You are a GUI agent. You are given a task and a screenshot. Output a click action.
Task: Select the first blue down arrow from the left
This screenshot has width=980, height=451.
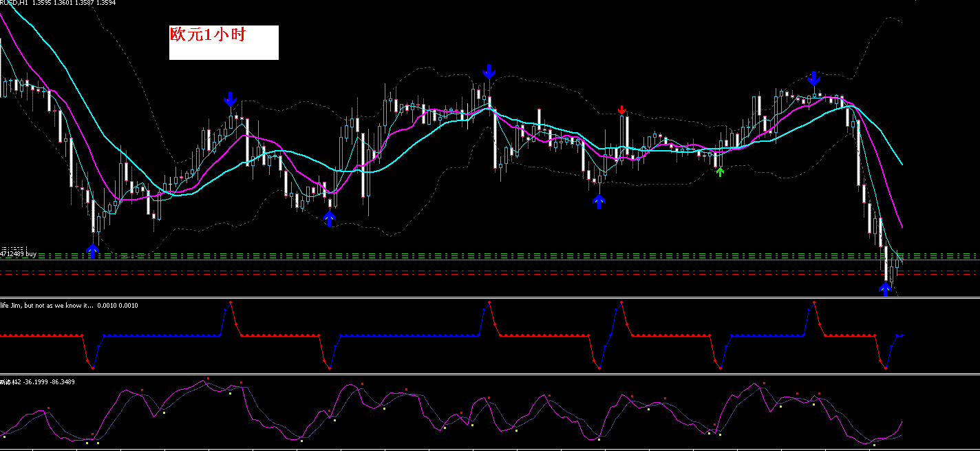(230, 99)
